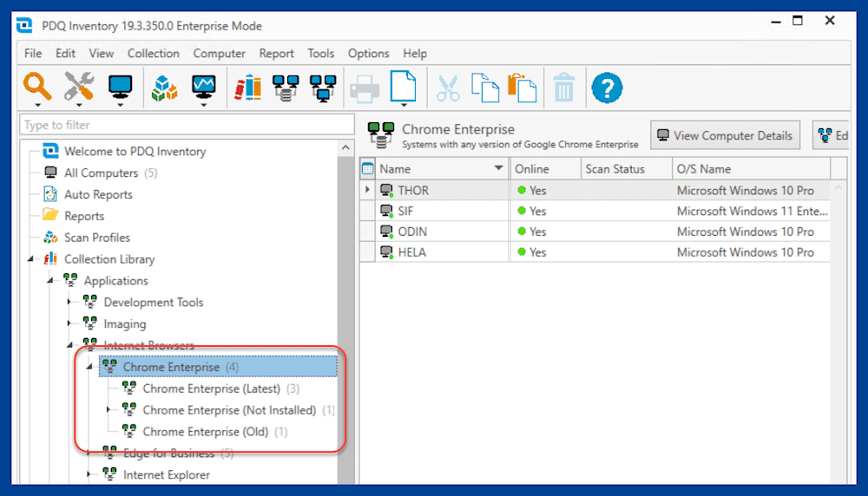Open dropdown arrow under new page icon

(404, 105)
